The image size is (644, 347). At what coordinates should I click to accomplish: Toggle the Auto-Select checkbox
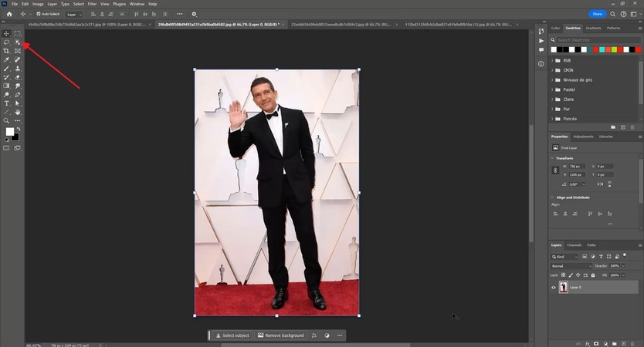pyautogui.click(x=39, y=14)
